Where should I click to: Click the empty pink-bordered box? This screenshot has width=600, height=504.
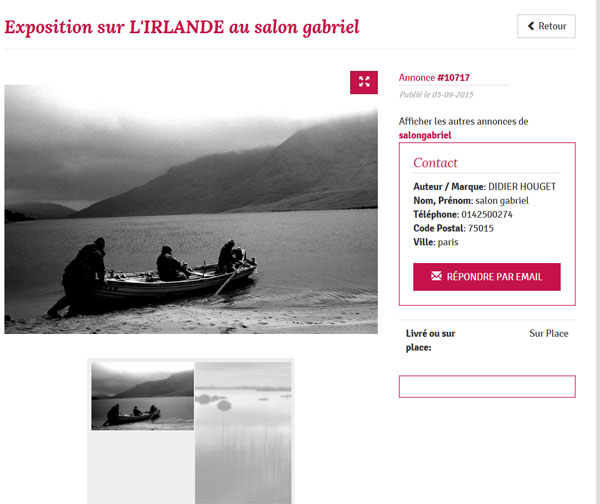(x=487, y=387)
